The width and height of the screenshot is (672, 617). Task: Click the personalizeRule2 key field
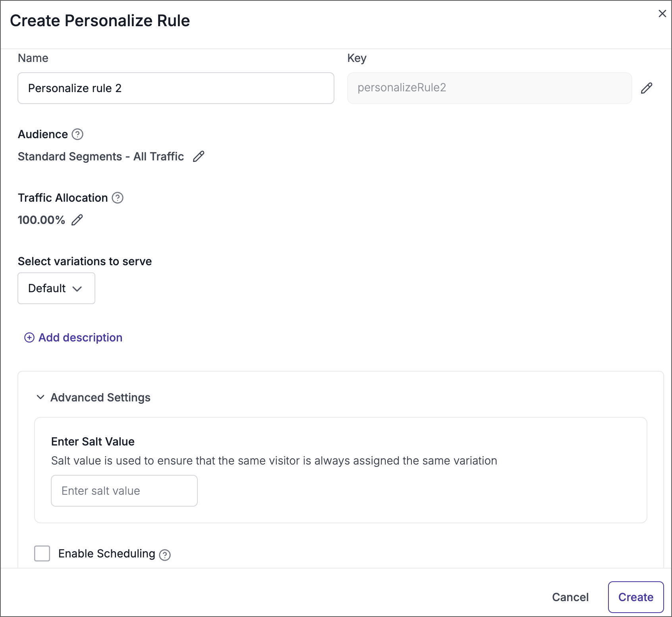[x=489, y=88]
